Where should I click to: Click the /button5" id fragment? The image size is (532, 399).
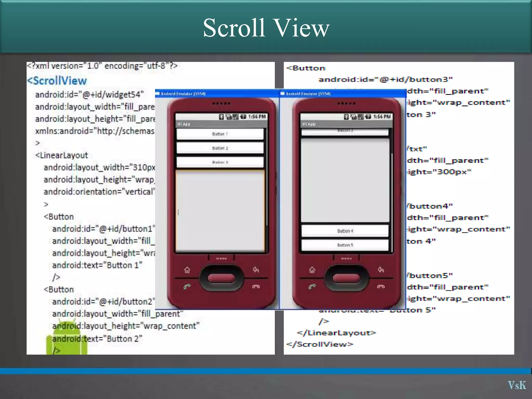point(430,276)
